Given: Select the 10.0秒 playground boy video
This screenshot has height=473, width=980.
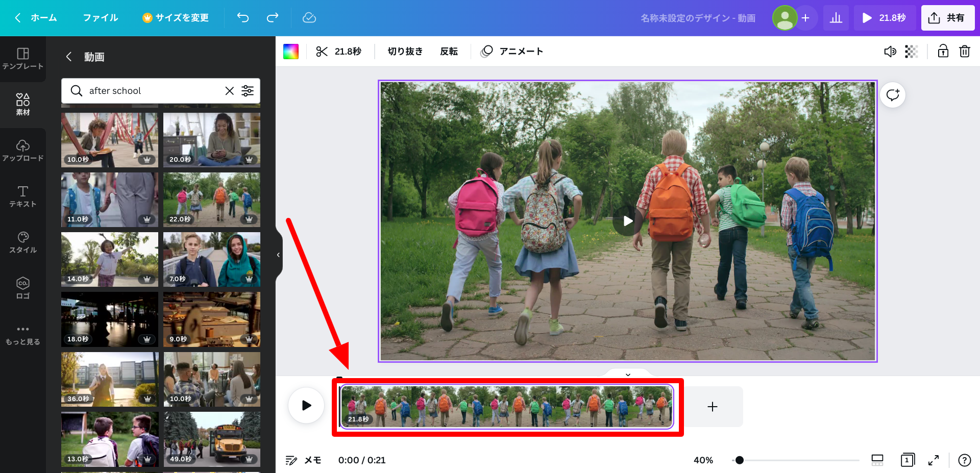Looking at the screenshot, I should coord(110,140).
